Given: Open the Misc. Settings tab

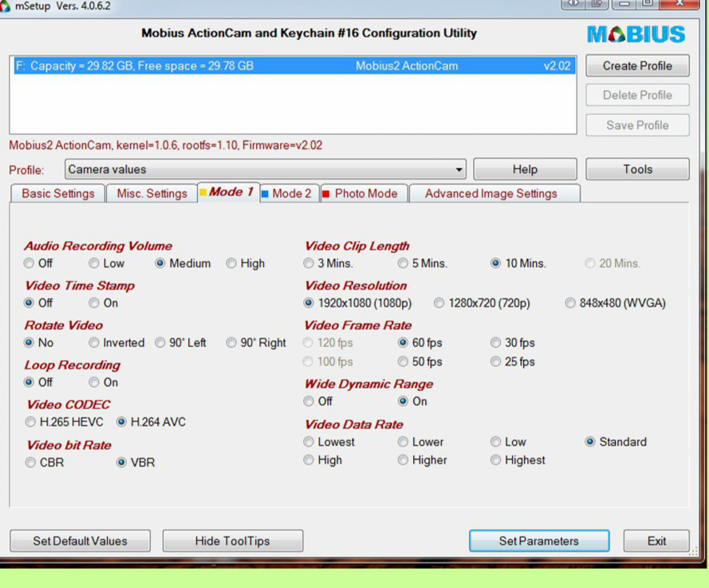Looking at the screenshot, I should click(152, 193).
